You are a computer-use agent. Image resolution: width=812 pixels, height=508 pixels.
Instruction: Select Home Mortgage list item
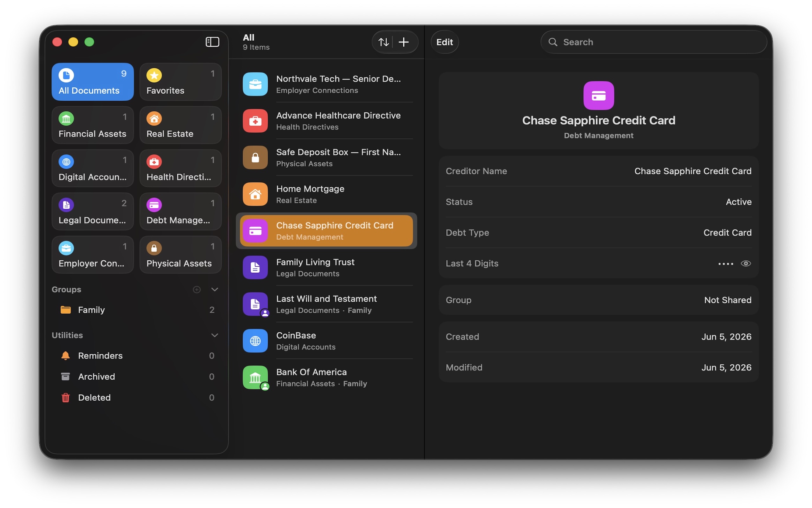click(326, 194)
